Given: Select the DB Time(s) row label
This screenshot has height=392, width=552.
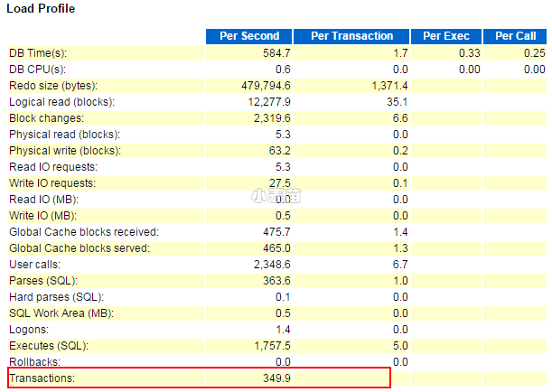Looking at the screenshot, I should pos(38,52).
